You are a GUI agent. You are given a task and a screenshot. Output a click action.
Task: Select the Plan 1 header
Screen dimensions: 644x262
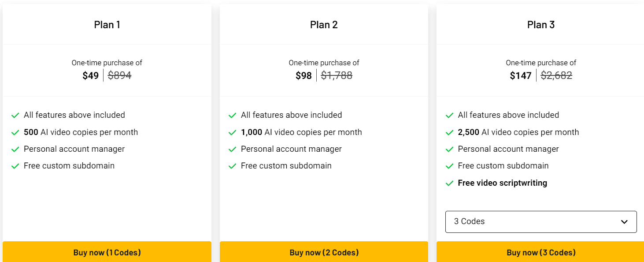[107, 25]
